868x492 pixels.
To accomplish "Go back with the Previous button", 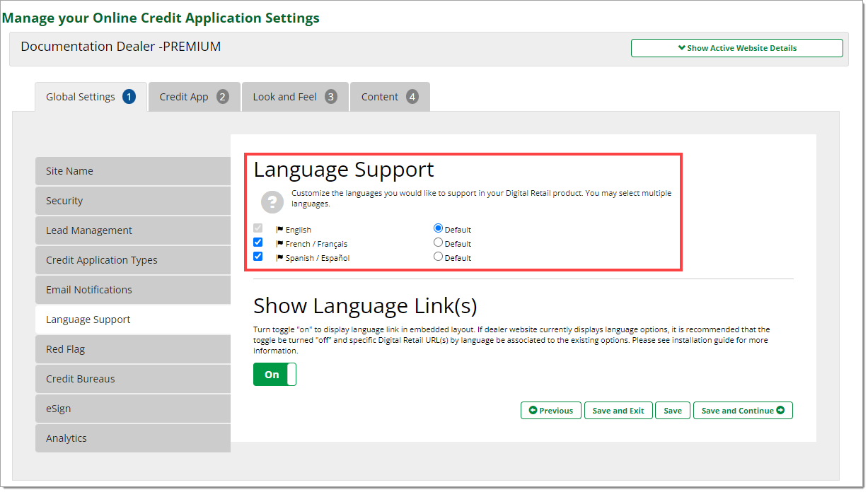I will pos(551,411).
